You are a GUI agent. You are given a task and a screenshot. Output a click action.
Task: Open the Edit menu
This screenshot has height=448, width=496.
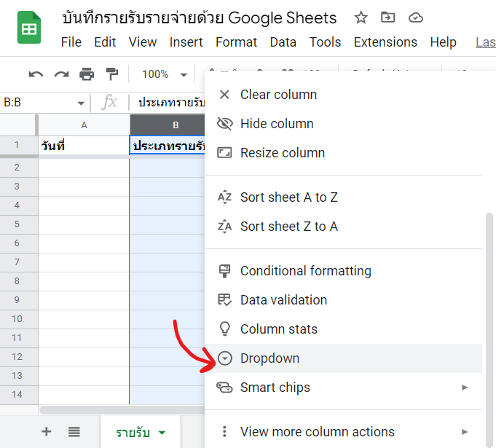[x=105, y=42]
